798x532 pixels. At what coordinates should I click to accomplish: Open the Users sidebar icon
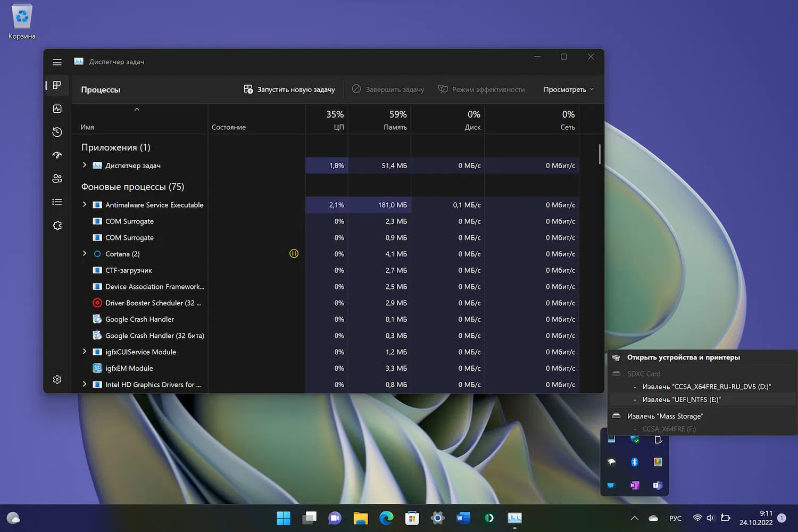tap(57, 179)
